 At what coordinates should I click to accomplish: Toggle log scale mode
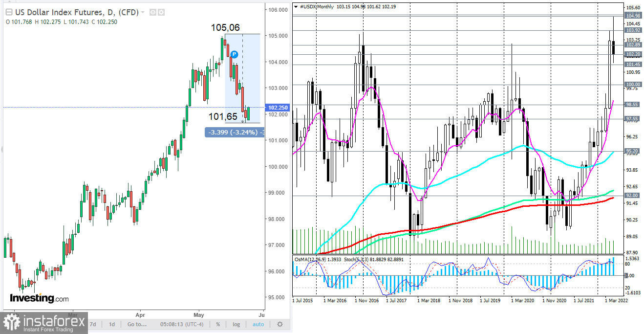pyautogui.click(x=236, y=324)
